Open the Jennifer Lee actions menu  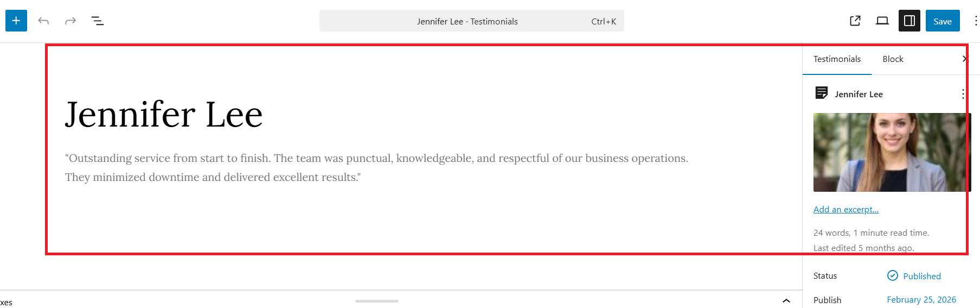tap(963, 94)
